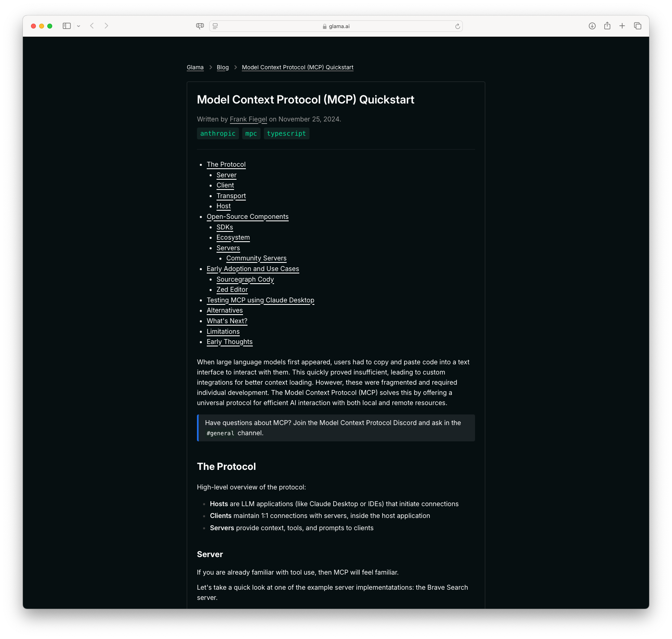Click the anthropic tag
Screen dimensions: 672x639
(x=218, y=133)
